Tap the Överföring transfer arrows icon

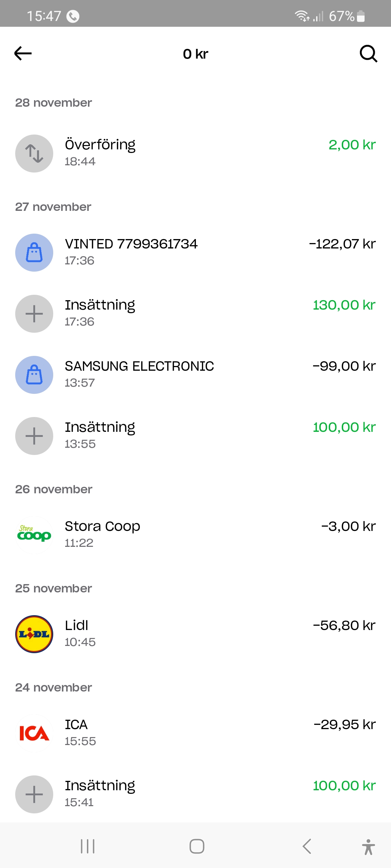tap(34, 154)
